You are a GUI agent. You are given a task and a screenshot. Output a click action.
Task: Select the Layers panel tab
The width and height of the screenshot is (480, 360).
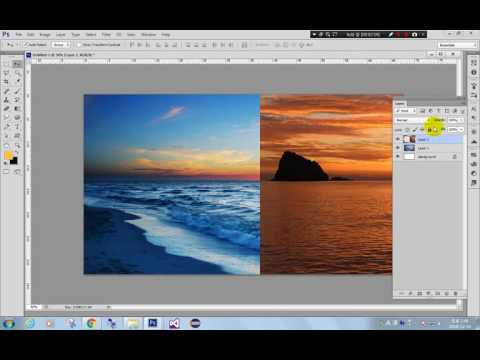pyautogui.click(x=400, y=103)
